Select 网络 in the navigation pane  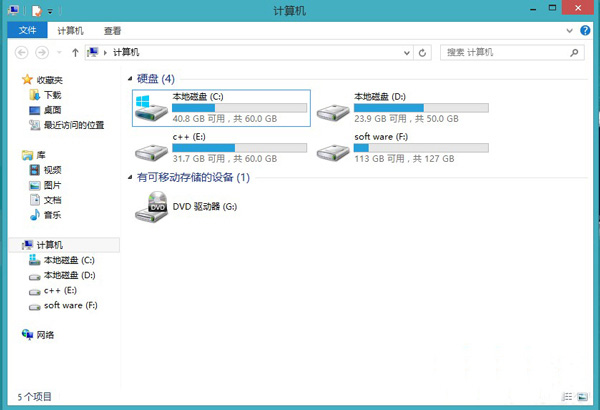tap(45, 335)
